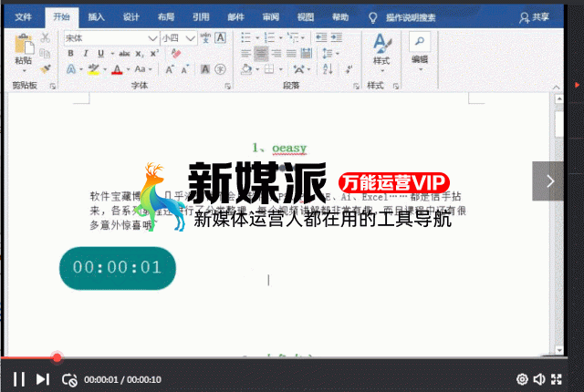The width and height of the screenshot is (584, 392).
Task: Toggle strikethrough abc button
Action: point(124,54)
